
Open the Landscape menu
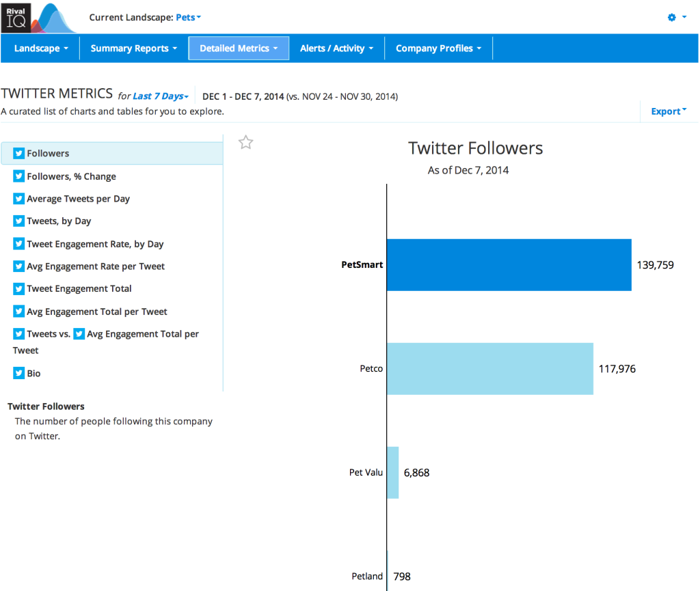click(41, 49)
